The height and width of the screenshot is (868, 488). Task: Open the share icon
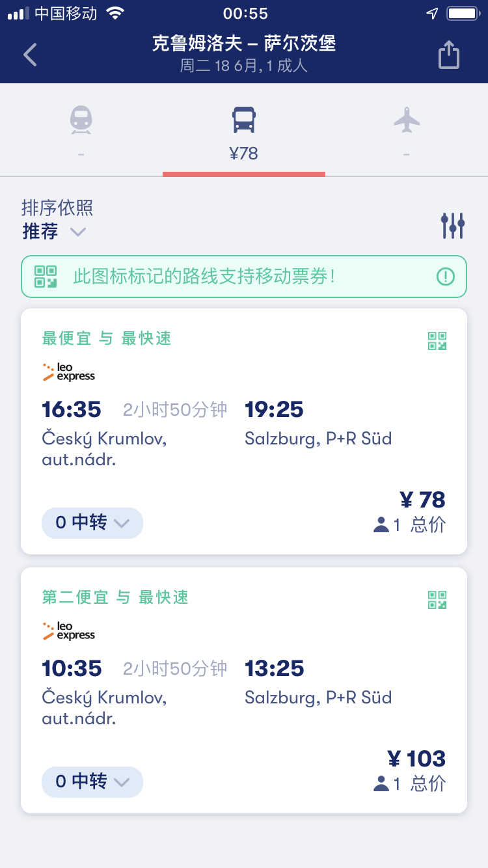[x=448, y=55]
